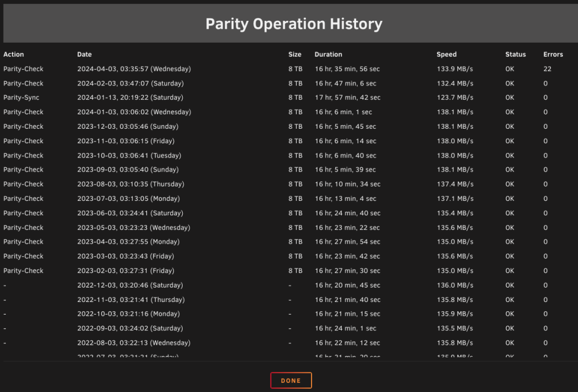578x392 pixels.
Task: Select date 2023-08-03, 03:10:35 (Thursday)
Action: 131,184
